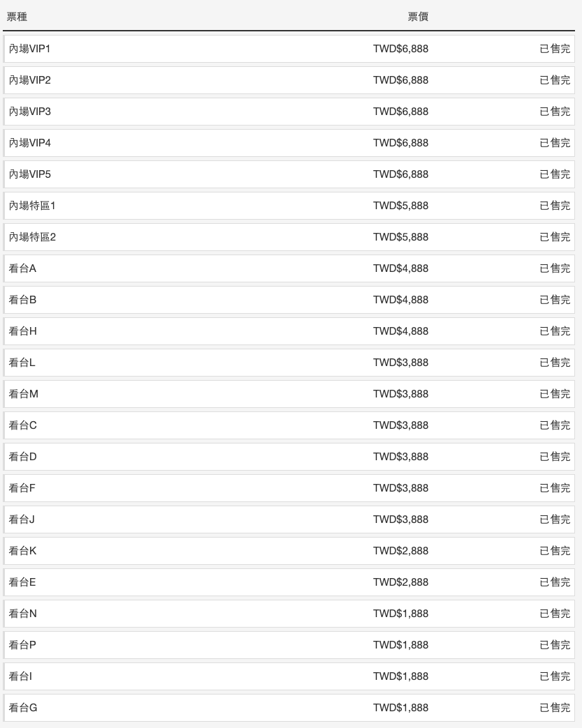Viewport: 582px width, 728px height.
Task: Select the 內場VIP2 ticket row
Action: click(289, 80)
